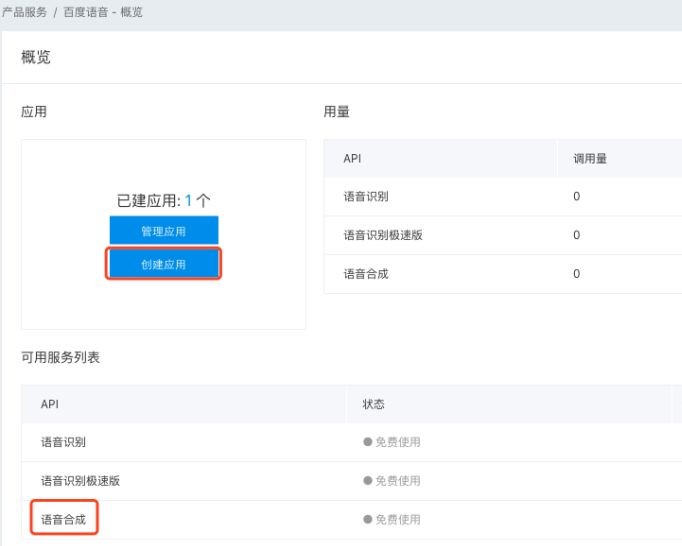Viewport: 682px width, 546px height.
Task: Open the 产品服务 breadcrumb link
Action: (24, 12)
